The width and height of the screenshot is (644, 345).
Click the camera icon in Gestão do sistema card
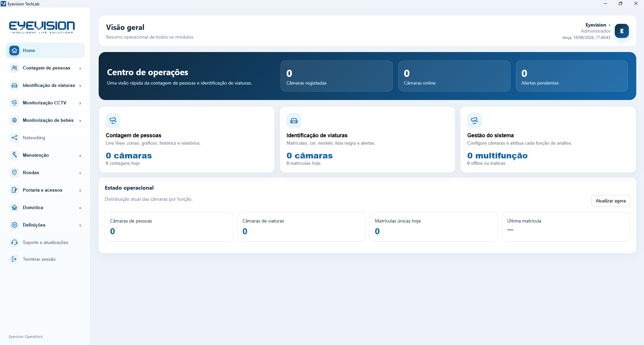475,120
